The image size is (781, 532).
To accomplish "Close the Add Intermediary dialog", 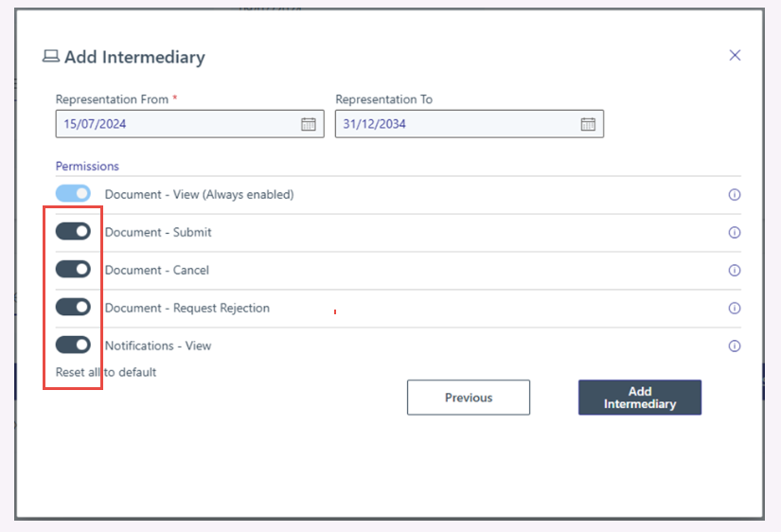I will point(735,56).
